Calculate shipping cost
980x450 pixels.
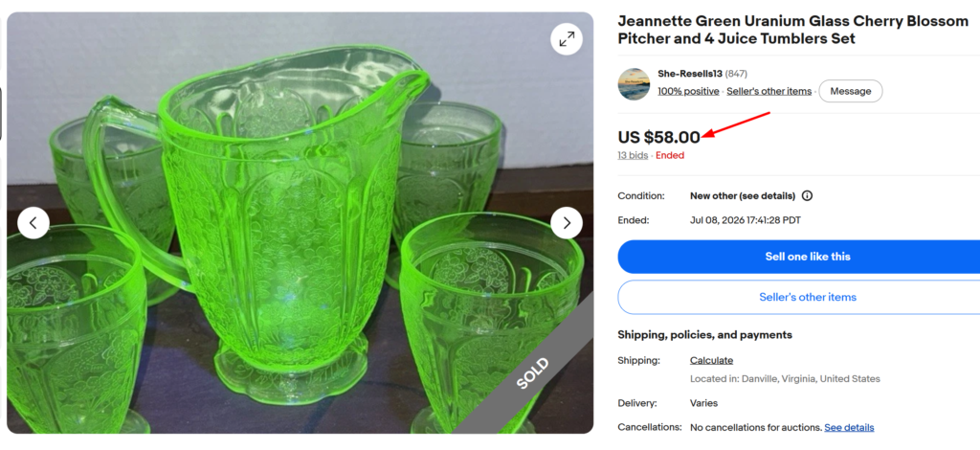point(711,361)
